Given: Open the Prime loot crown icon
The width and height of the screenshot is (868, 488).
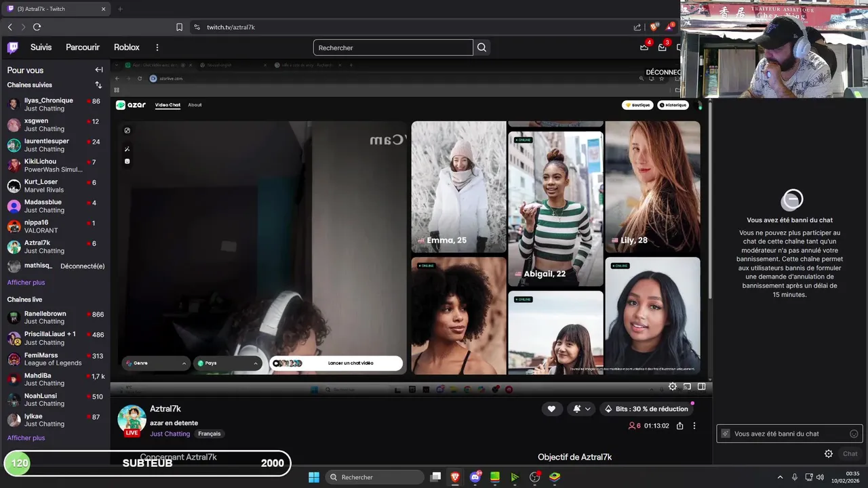Looking at the screenshot, I should 644,47.
